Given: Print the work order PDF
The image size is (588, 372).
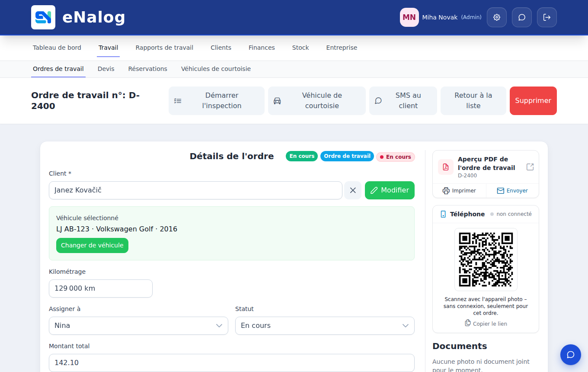Looking at the screenshot, I should click(x=459, y=191).
